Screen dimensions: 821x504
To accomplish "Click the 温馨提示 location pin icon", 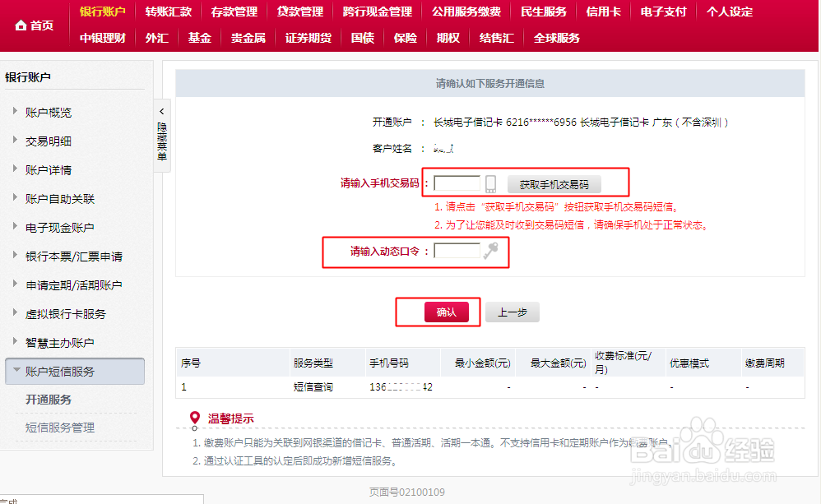I will click(195, 417).
